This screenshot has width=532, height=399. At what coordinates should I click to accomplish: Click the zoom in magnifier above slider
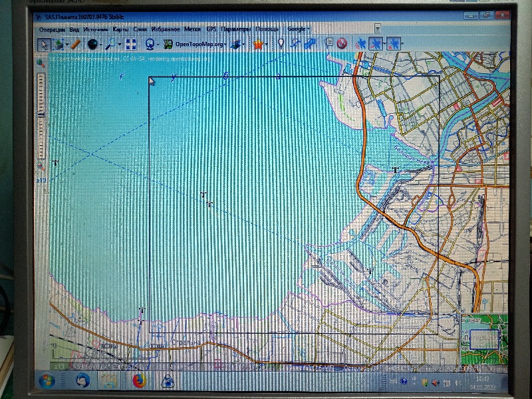pos(41,63)
